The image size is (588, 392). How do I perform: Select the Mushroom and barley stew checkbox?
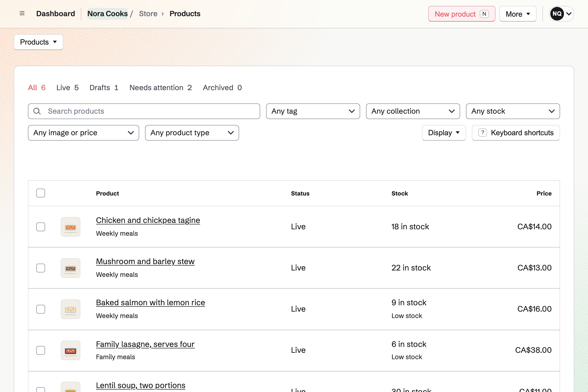tap(40, 268)
